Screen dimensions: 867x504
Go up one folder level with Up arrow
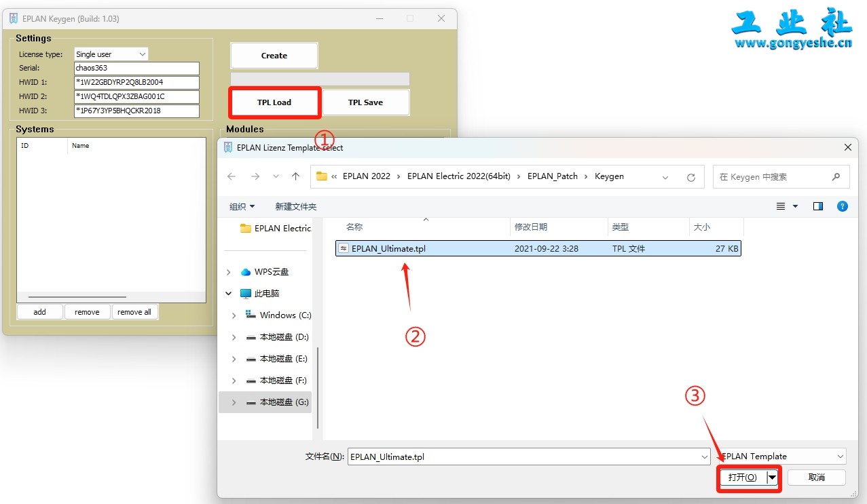pyautogui.click(x=295, y=176)
